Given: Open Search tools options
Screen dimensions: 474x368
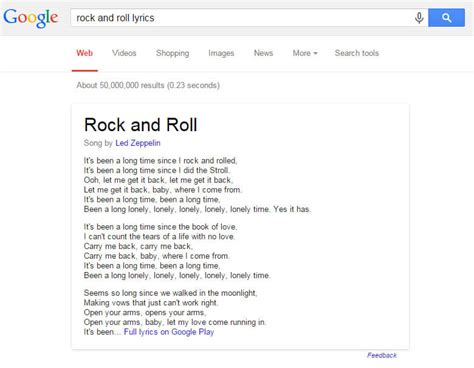Looking at the screenshot, I should click(x=357, y=53).
